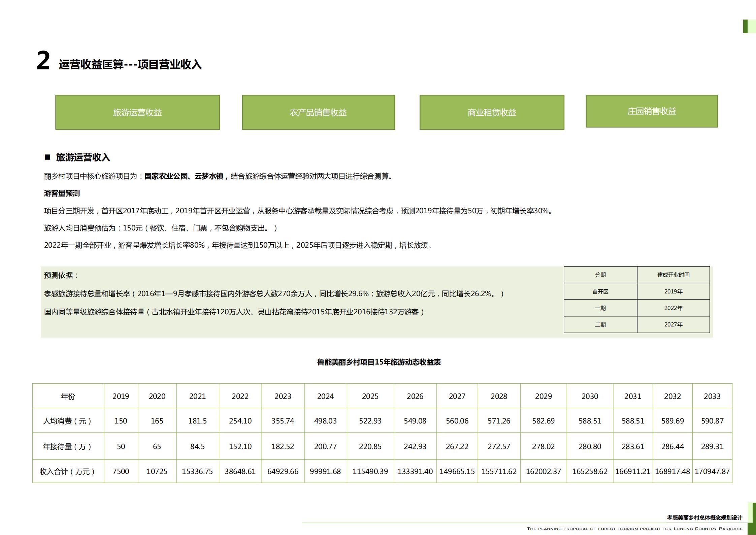Viewport: 756px width, 535px height.
Task: Click the 133391.40 revenue cell
Action: pyautogui.click(x=415, y=471)
